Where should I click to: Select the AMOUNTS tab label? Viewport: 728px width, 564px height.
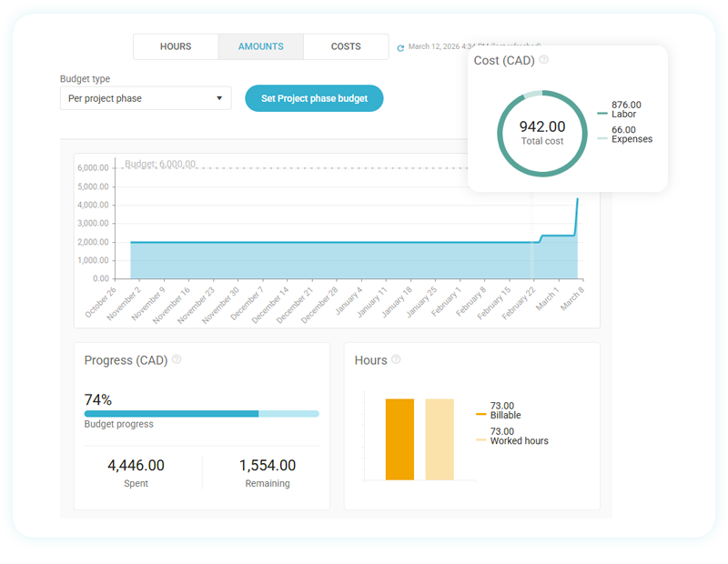click(x=260, y=46)
